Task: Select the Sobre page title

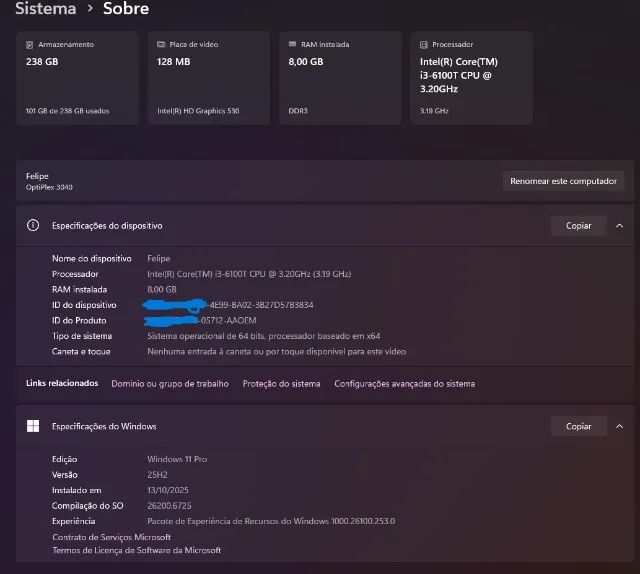Action: (x=126, y=9)
